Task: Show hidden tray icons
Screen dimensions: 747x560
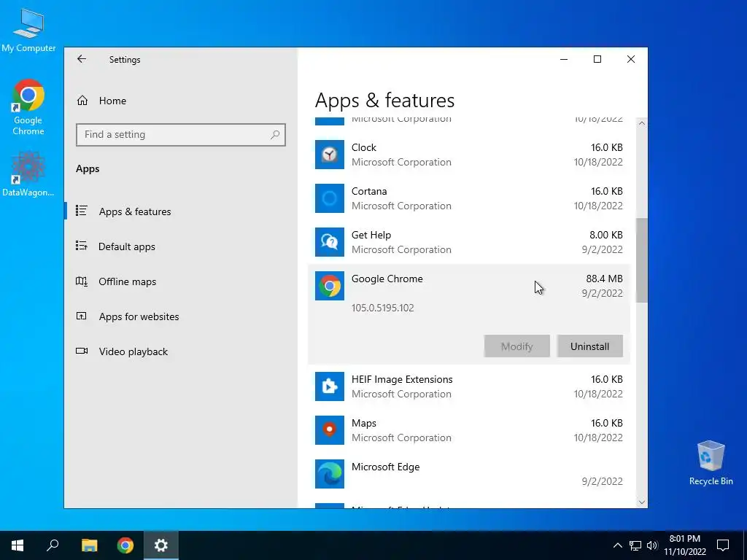Action: pyautogui.click(x=617, y=545)
